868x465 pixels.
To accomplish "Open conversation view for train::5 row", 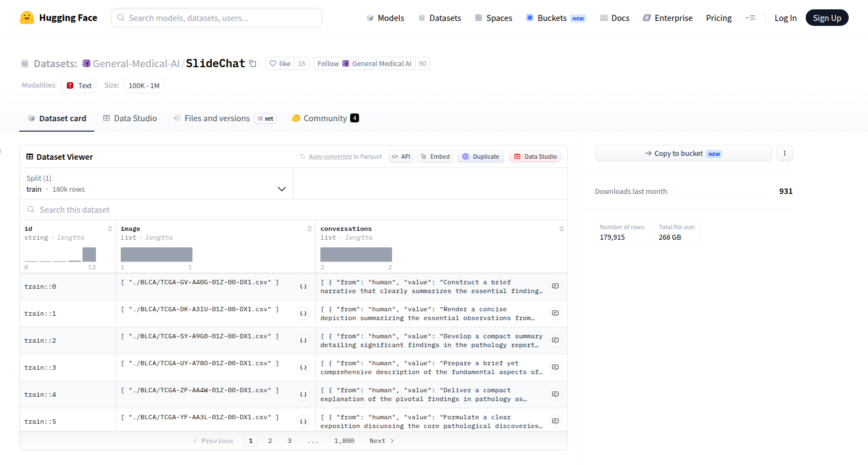I will coord(555,421).
